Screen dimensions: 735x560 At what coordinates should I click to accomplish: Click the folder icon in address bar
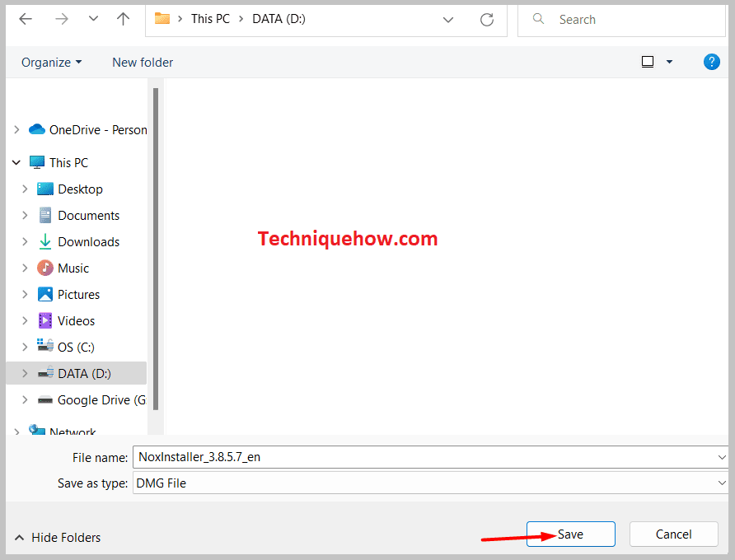click(x=162, y=19)
